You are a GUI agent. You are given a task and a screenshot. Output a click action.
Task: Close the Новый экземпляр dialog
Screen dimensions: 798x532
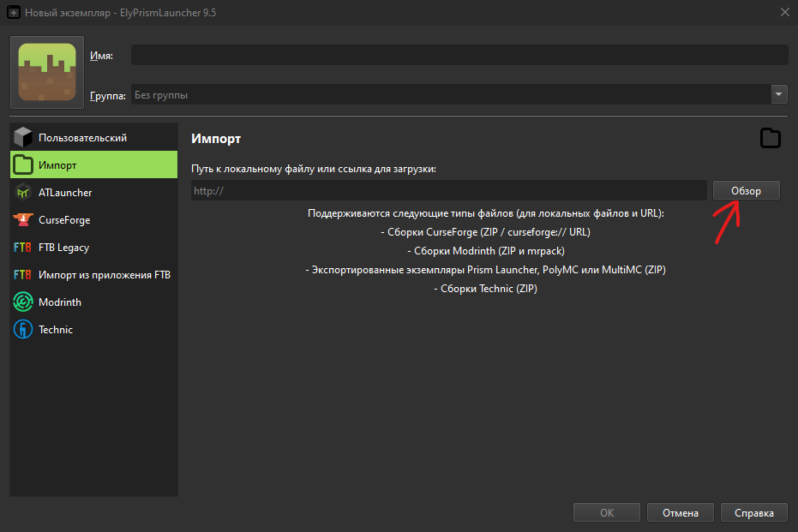click(x=785, y=12)
